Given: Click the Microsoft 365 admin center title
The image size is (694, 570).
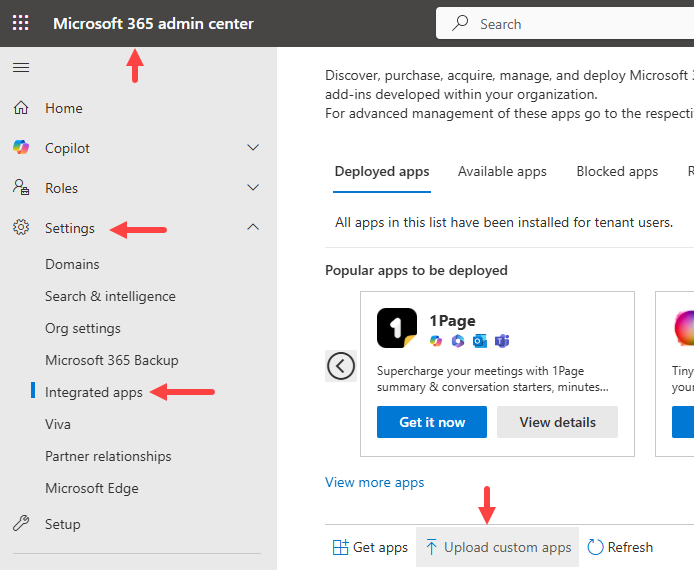Looking at the screenshot, I should tap(153, 23).
